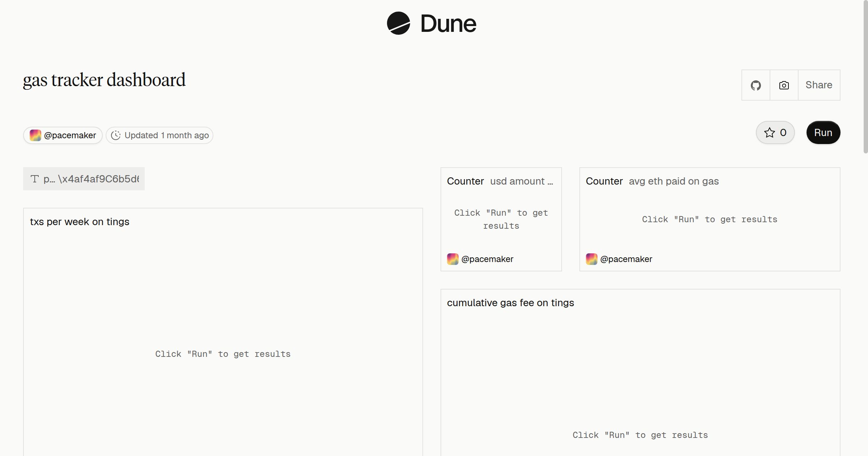Click the pacemaker avatar in header chip
868x456 pixels.
click(x=35, y=135)
